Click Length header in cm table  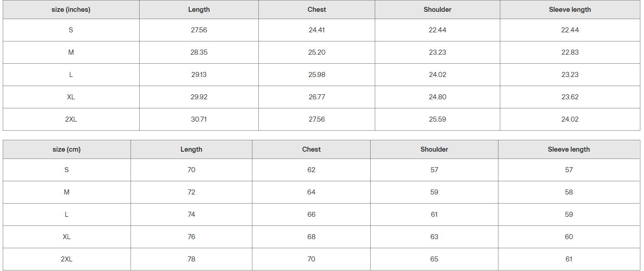(x=191, y=149)
